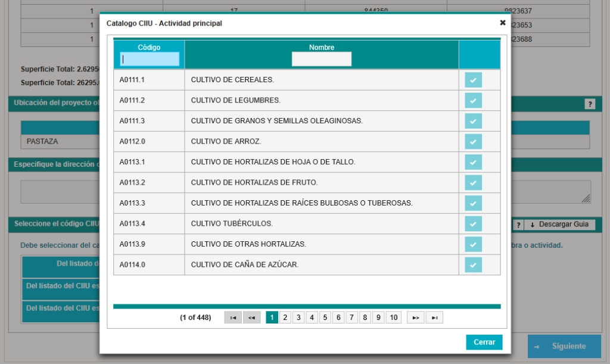Choose CULTIVO DE CAÑA DE AZÚCAR checkmark

click(x=473, y=265)
